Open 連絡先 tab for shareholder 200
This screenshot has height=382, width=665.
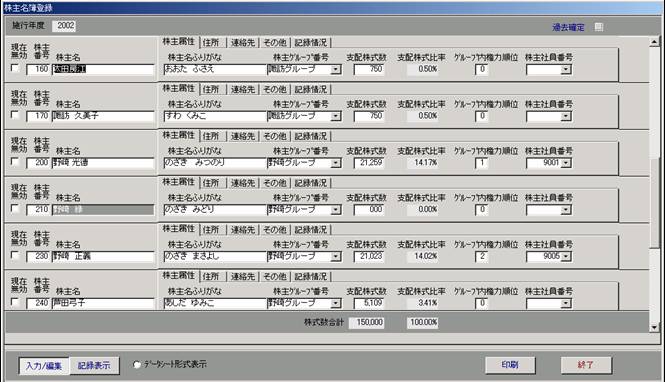point(243,136)
